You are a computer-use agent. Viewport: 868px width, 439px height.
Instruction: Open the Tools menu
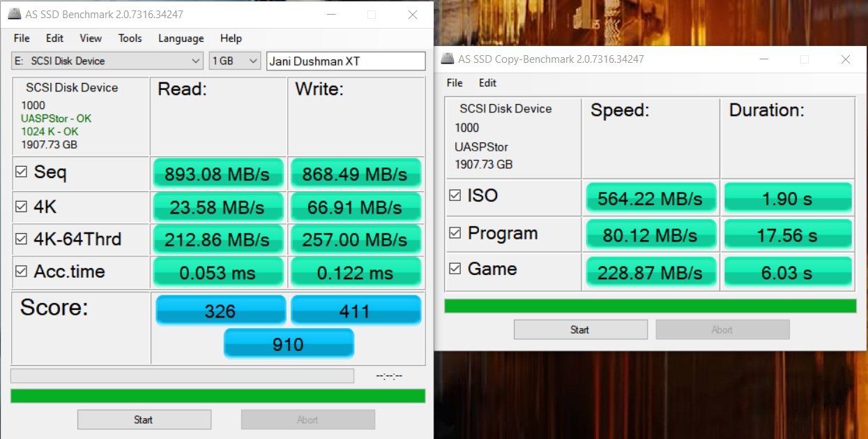tap(130, 38)
